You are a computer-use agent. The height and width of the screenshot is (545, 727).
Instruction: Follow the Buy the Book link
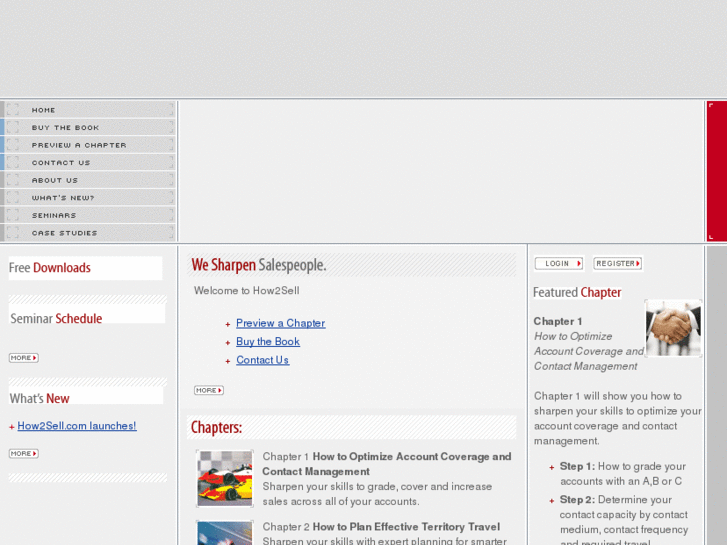pyautogui.click(x=268, y=341)
